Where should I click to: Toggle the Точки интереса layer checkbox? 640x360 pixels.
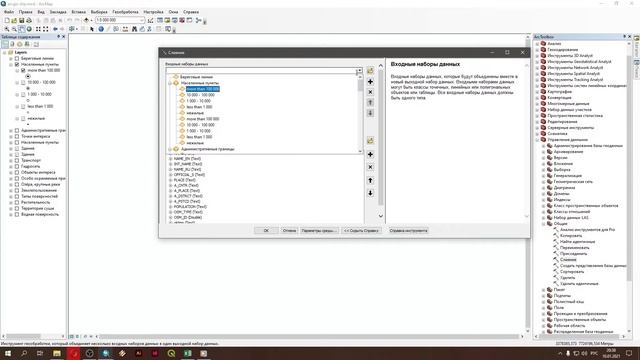(x=17, y=136)
